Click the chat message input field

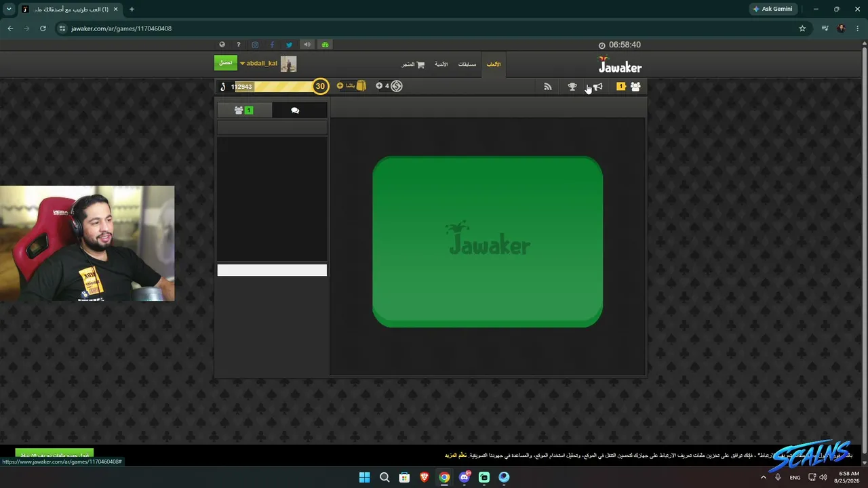[x=272, y=270]
